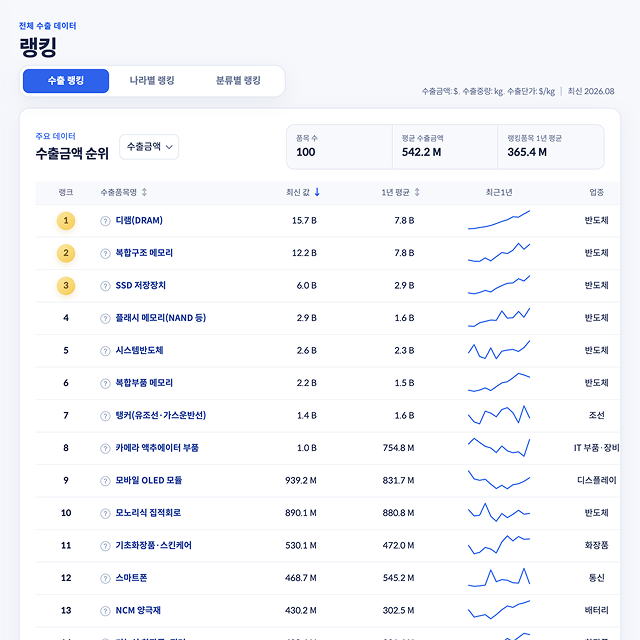Sort by 최신 값 down arrow
Image resolution: width=640 pixels, height=640 pixels.
point(317,192)
